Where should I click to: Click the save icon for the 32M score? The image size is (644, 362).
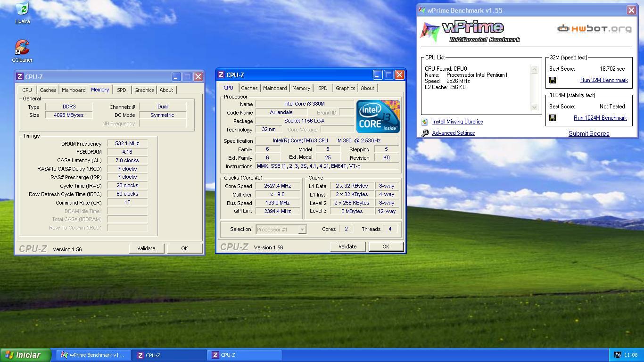[x=553, y=80]
